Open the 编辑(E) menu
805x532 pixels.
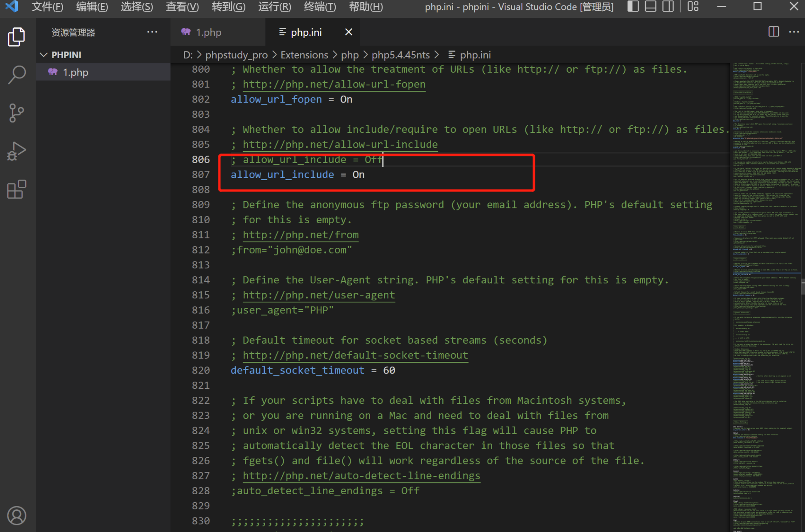[x=92, y=7]
